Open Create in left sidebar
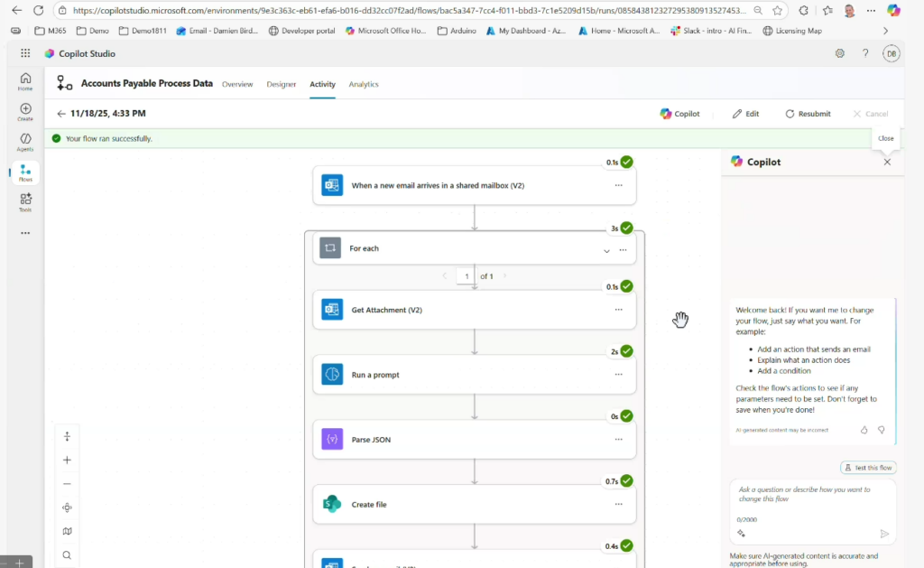Image resolution: width=924 pixels, height=568 pixels. pos(25,111)
